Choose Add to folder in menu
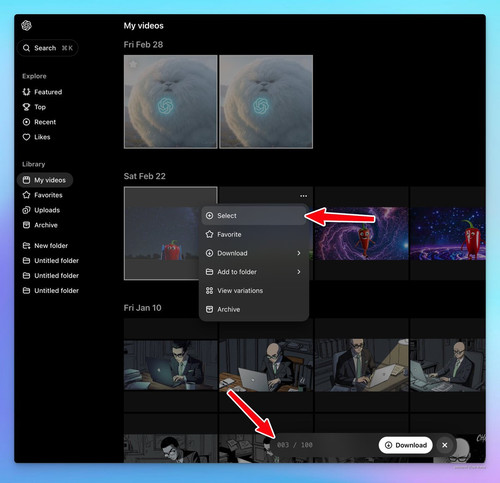 click(254, 272)
